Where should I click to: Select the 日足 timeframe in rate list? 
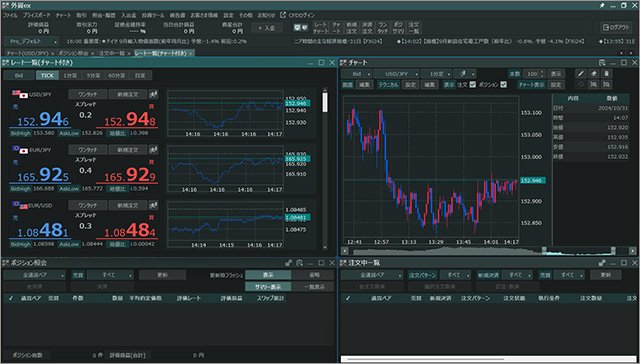[x=140, y=75]
